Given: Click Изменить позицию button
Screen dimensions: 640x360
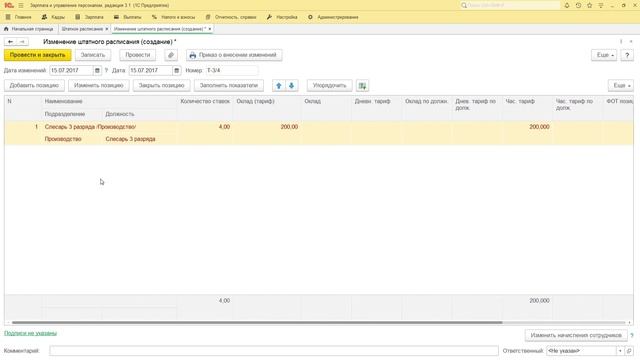Looking at the screenshot, I should pyautogui.click(x=99, y=85).
